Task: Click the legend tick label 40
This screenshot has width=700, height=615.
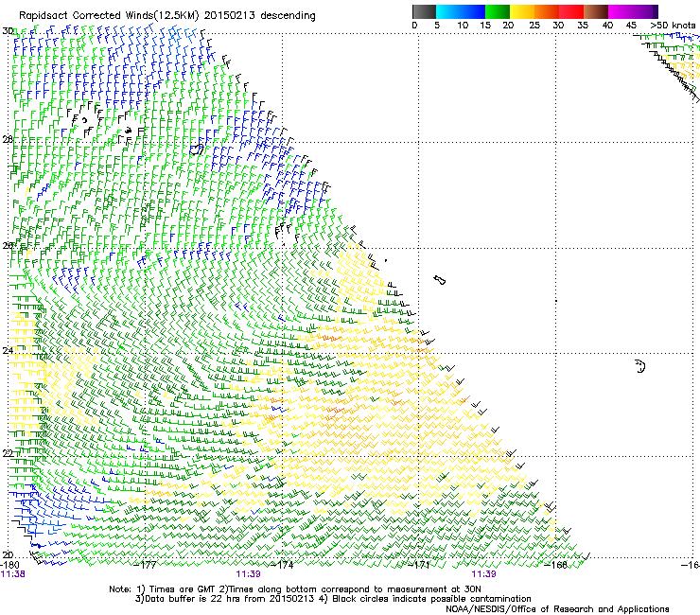Action: click(607, 25)
